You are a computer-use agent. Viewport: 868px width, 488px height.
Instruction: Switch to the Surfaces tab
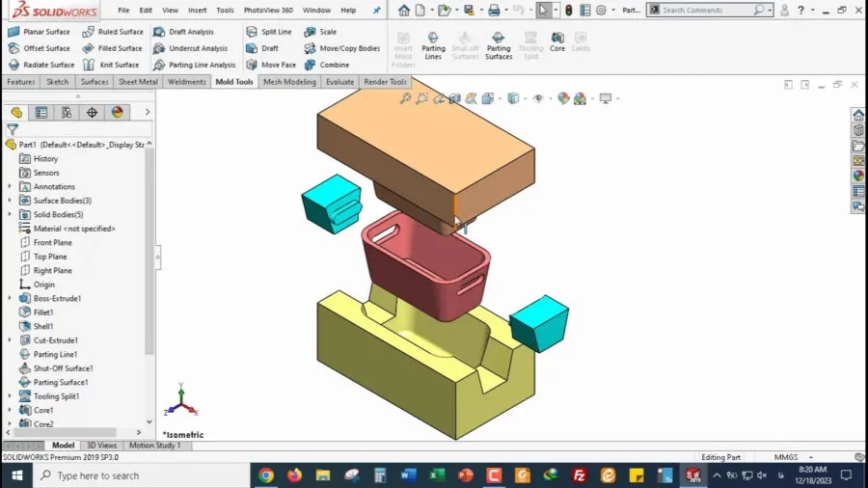(95, 82)
